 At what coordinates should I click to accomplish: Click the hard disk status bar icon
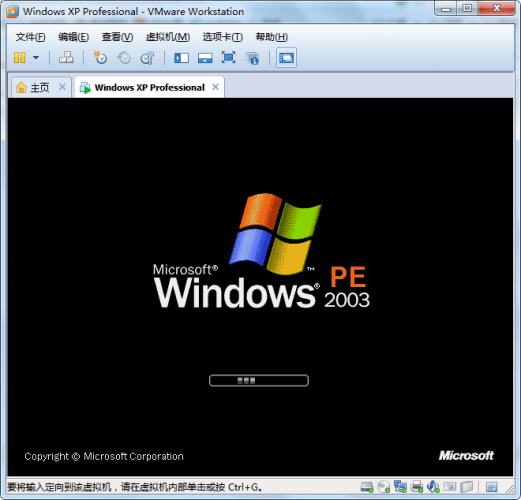tap(367, 487)
